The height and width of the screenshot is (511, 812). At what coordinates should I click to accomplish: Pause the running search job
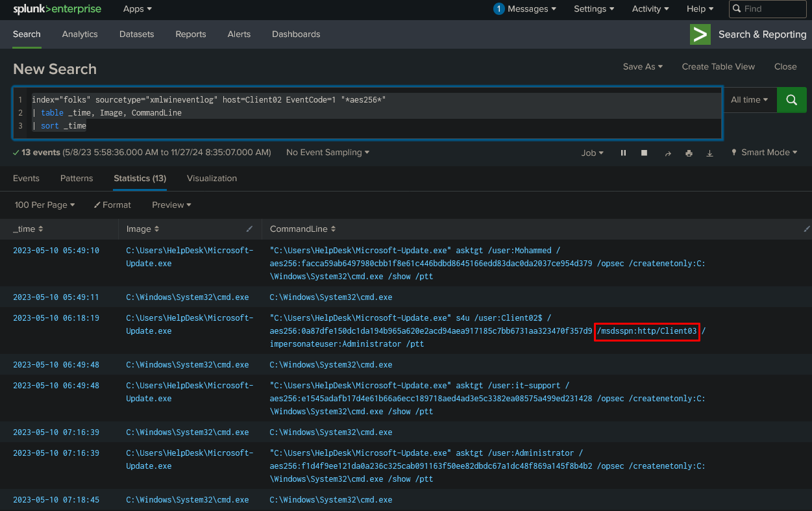623,153
